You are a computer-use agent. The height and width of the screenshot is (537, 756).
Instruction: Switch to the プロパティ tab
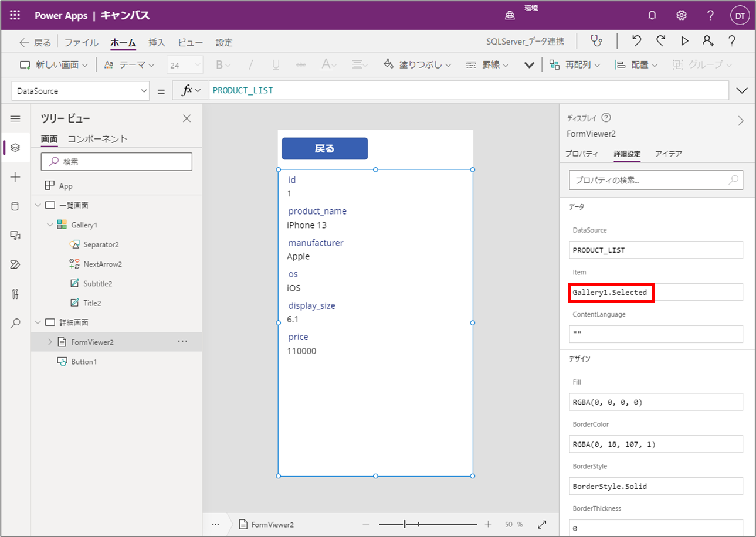click(582, 154)
